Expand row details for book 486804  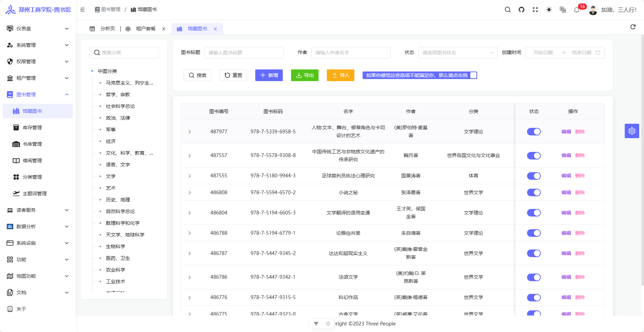[190, 213]
